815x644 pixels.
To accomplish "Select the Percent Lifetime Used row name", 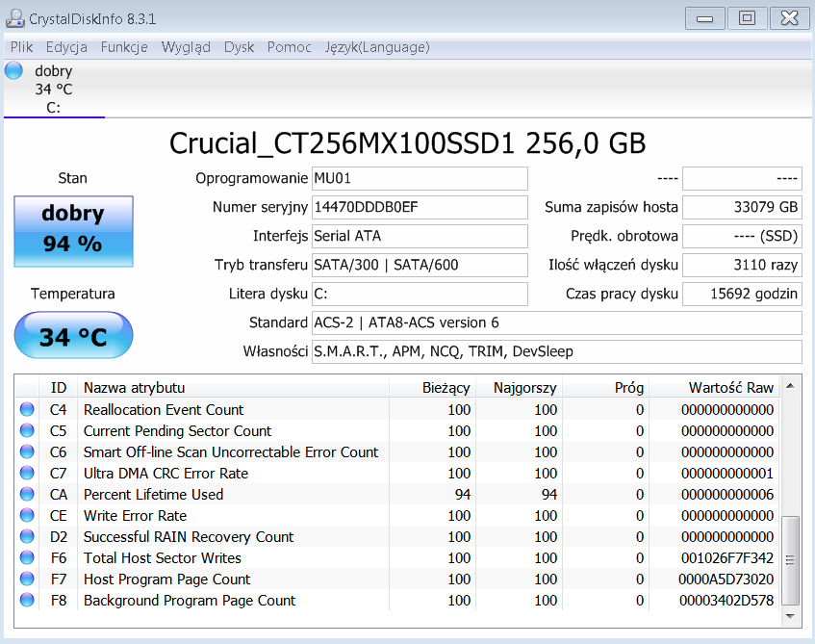I will click(153, 495).
